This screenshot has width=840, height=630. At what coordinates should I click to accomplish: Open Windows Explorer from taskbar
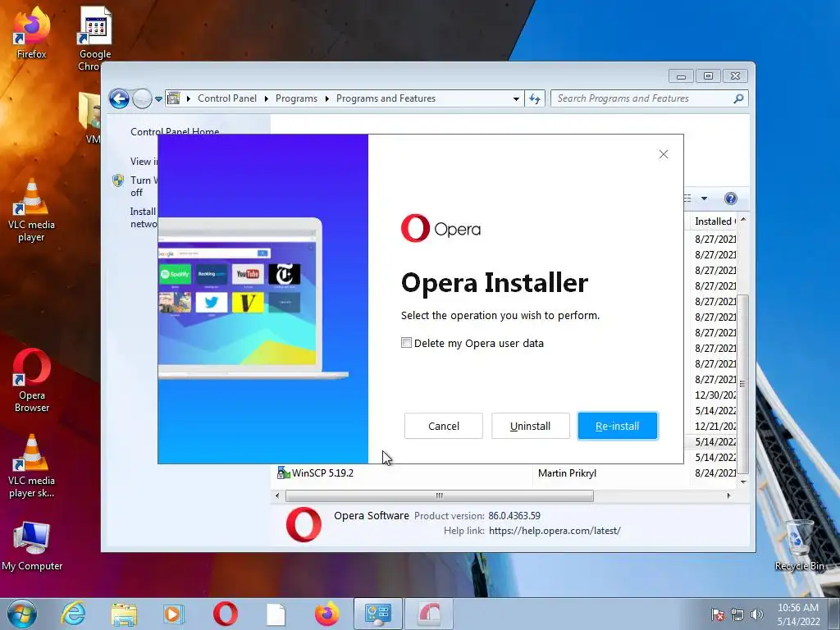pyautogui.click(x=124, y=614)
